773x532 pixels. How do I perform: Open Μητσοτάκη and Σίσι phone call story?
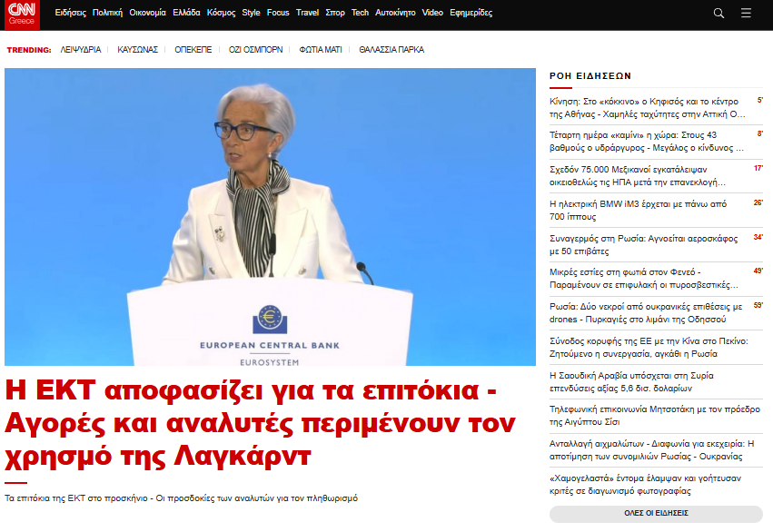(655, 415)
